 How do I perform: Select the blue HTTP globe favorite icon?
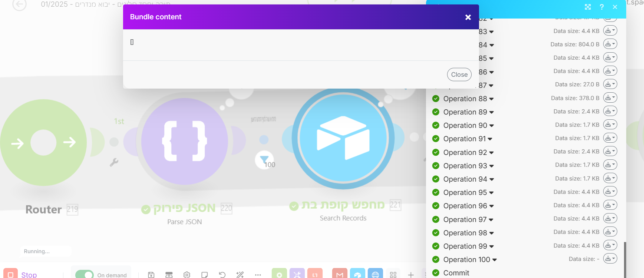375,274
